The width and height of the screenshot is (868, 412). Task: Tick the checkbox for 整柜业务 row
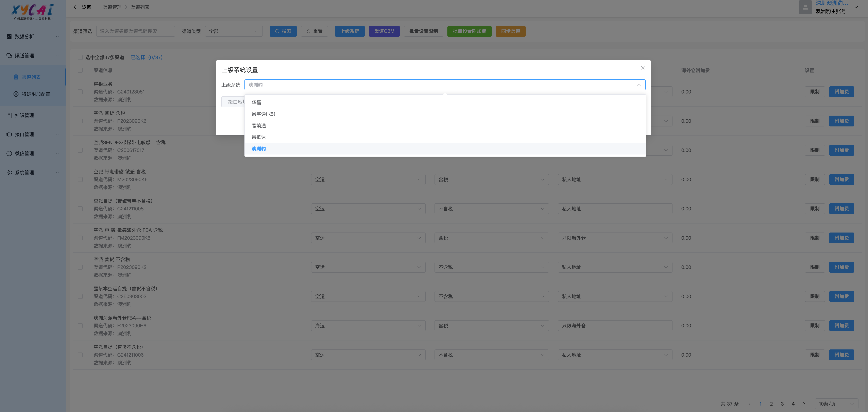tap(80, 92)
